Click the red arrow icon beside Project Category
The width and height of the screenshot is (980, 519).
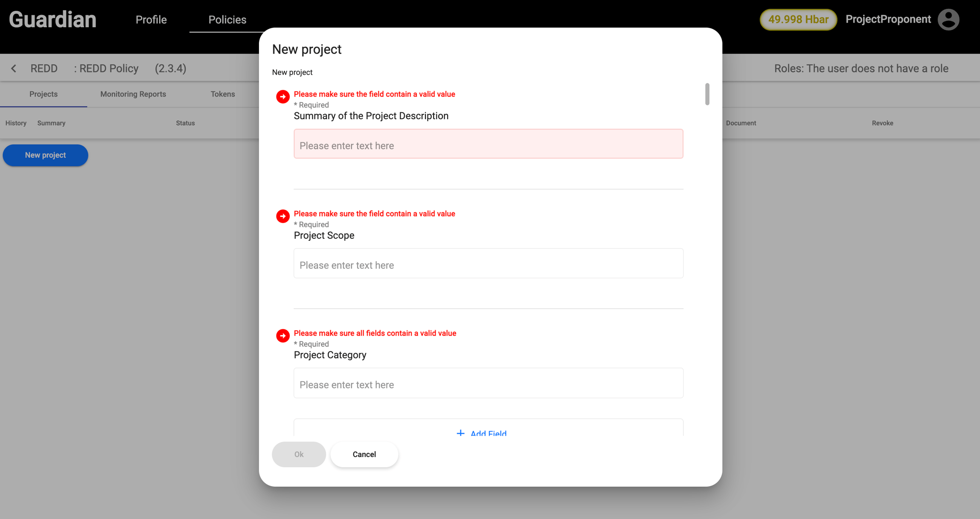pos(283,336)
